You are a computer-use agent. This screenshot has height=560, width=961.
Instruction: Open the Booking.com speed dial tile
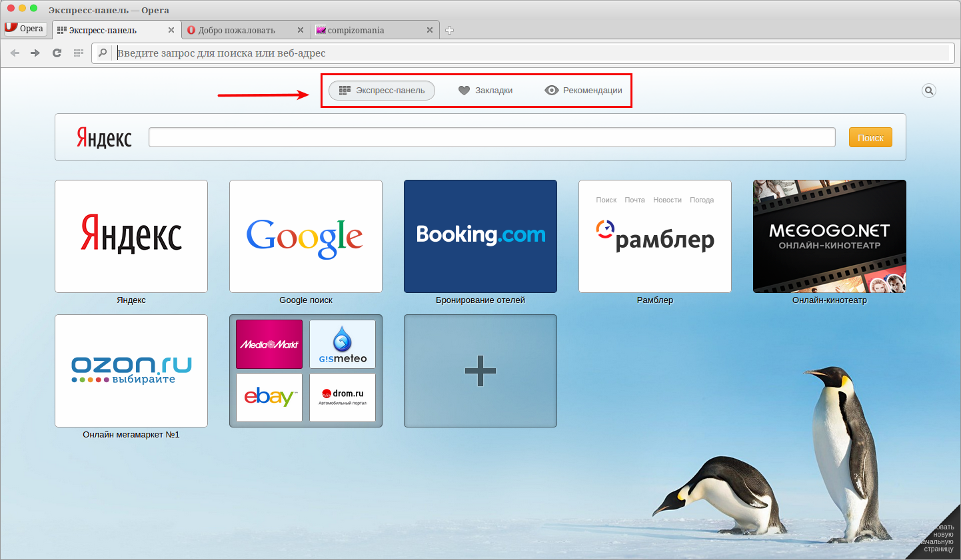480,236
